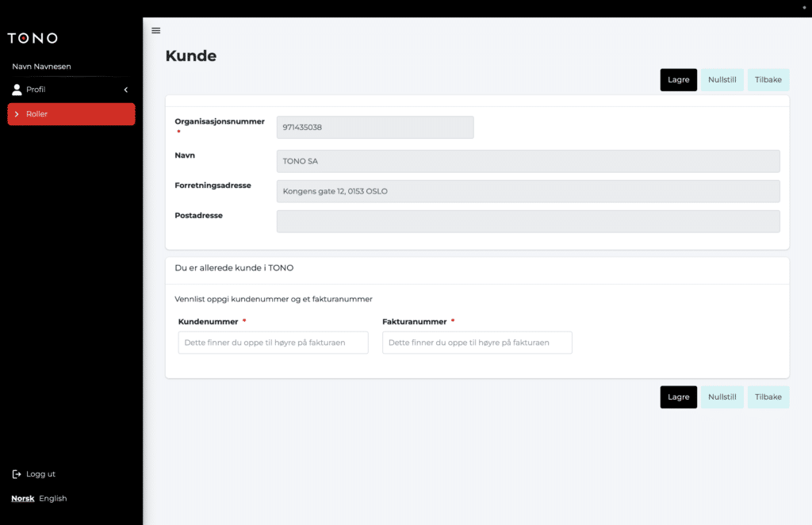Click the top Lagre button

click(x=679, y=80)
